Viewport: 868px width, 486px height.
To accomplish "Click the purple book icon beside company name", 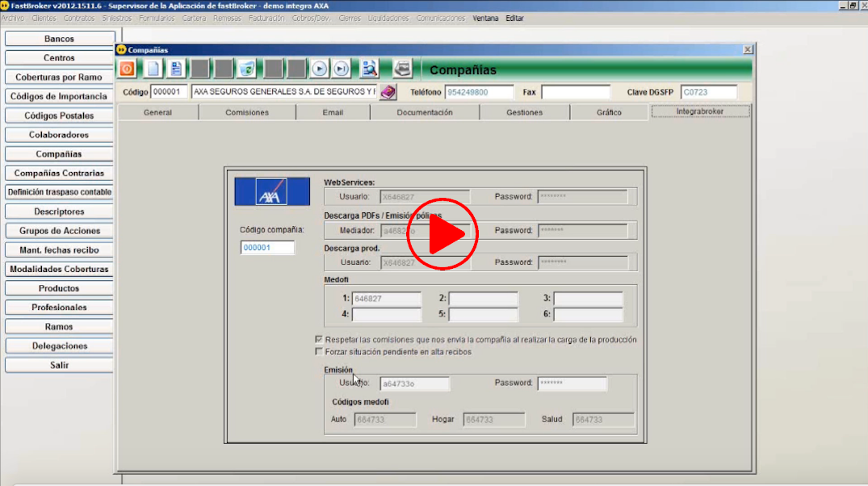I will [388, 92].
